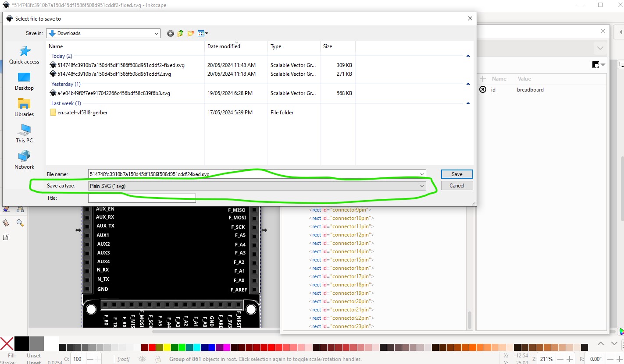Add a new attribute with the plus icon
Image resolution: width=624 pixels, height=364 pixels.
483,79
